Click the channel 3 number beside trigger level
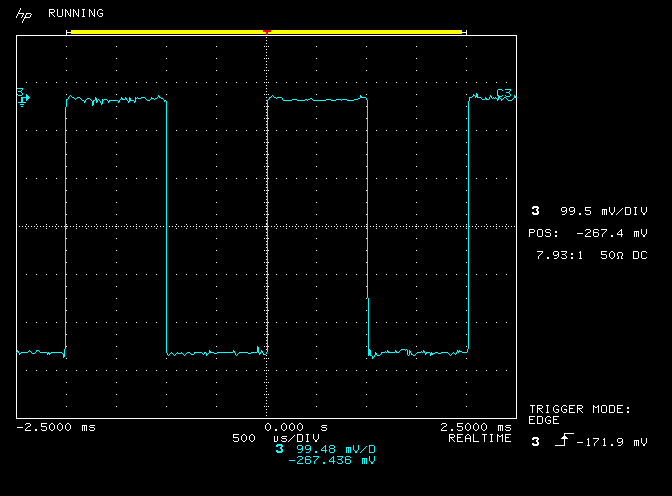 (x=535, y=441)
